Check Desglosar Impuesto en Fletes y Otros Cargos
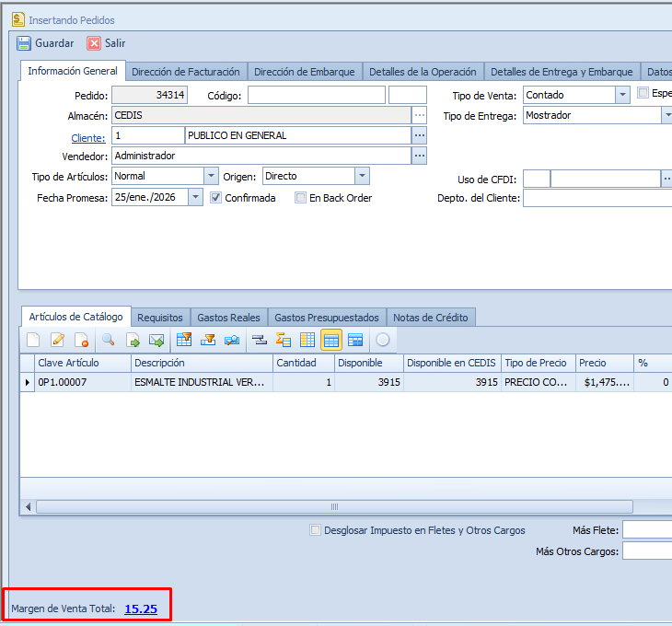This screenshot has height=626, width=672. point(316,530)
